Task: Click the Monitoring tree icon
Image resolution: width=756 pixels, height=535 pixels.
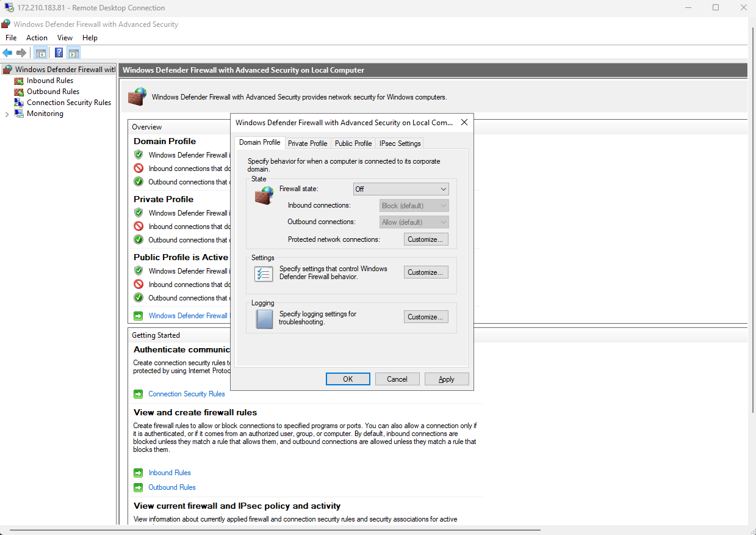Action: 19,114
